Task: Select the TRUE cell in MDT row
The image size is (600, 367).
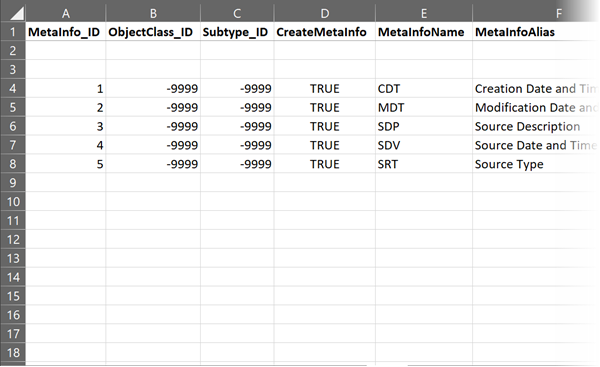Action: click(324, 107)
